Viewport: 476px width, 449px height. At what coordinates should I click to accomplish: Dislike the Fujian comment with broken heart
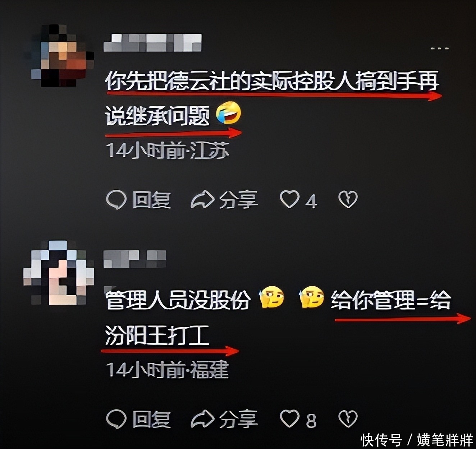point(348,419)
